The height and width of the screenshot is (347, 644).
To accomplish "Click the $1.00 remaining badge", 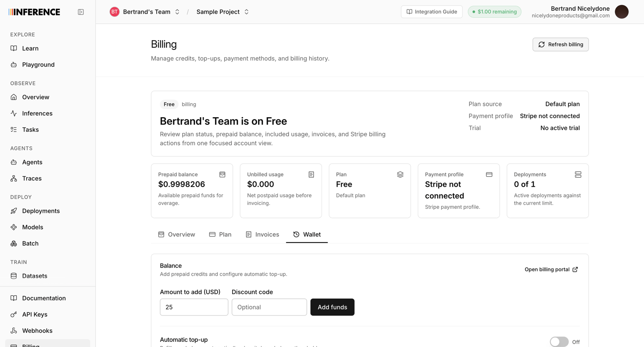I will (x=494, y=12).
